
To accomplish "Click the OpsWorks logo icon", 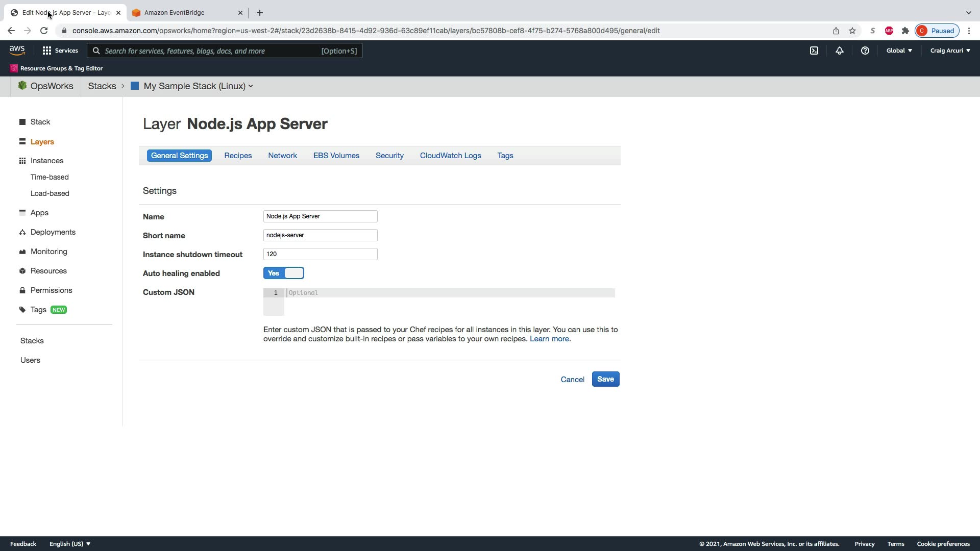I will click(22, 86).
